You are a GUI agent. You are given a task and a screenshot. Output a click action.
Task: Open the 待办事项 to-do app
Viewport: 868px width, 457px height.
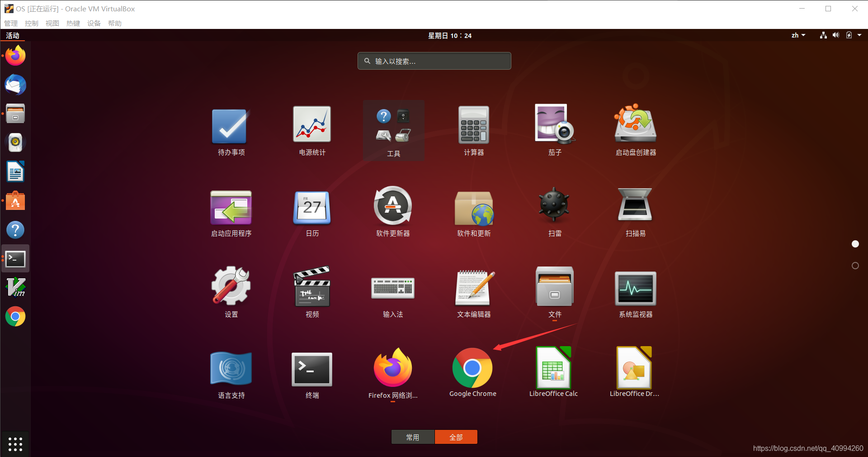click(x=231, y=131)
